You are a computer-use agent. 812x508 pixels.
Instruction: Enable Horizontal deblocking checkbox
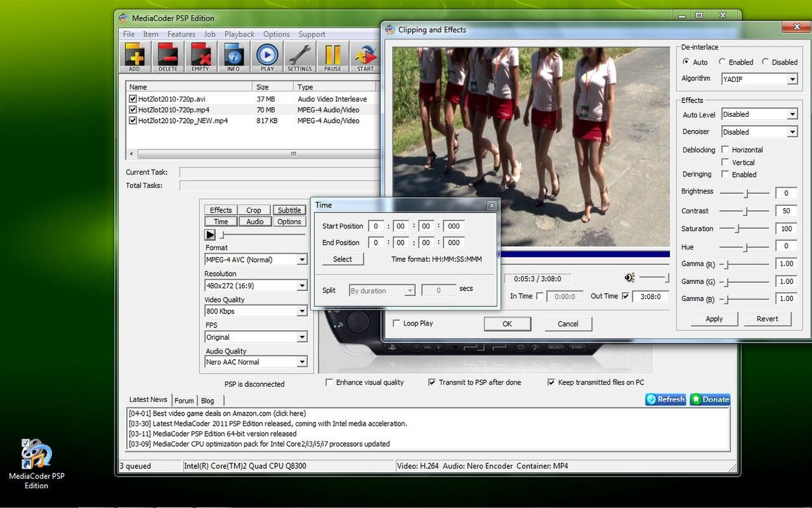[726, 150]
